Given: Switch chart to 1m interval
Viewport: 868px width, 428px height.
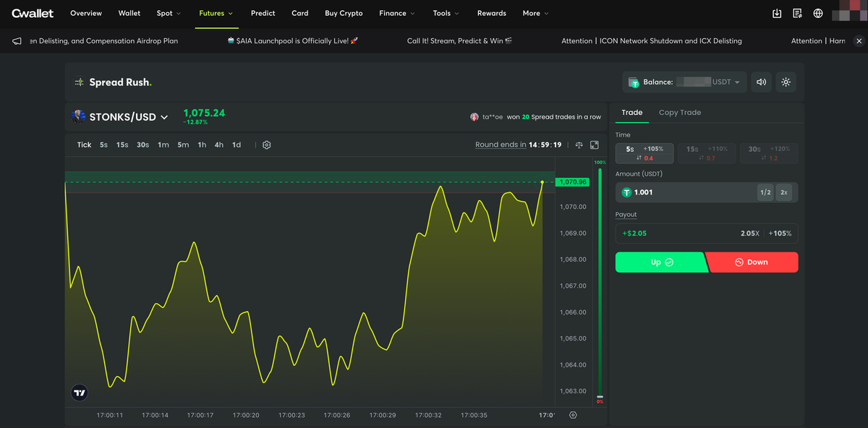Looking at the screenshot, I should (x=163, y=145).
